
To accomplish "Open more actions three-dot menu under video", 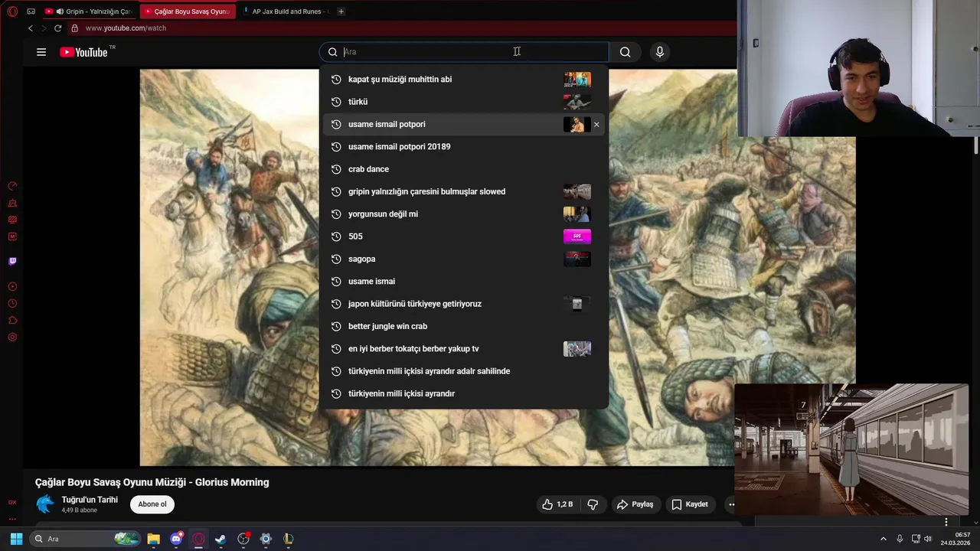I will (732, 504).
